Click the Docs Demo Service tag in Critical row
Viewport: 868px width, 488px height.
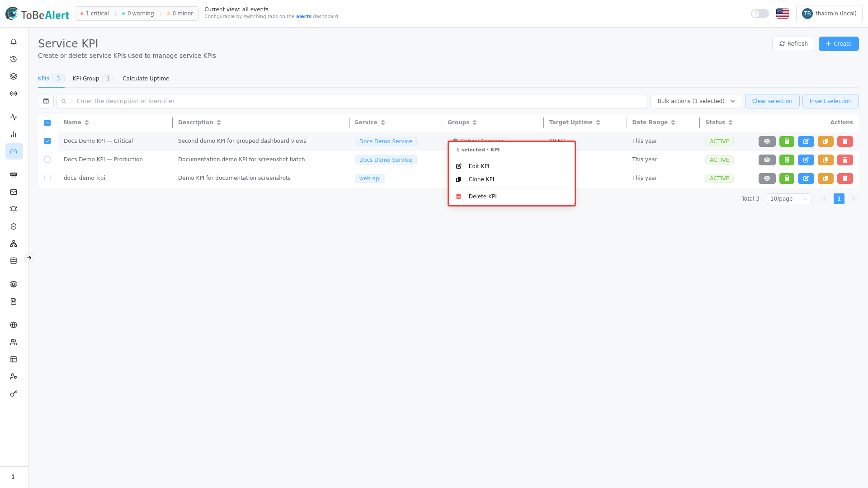[x=386, y=141]
